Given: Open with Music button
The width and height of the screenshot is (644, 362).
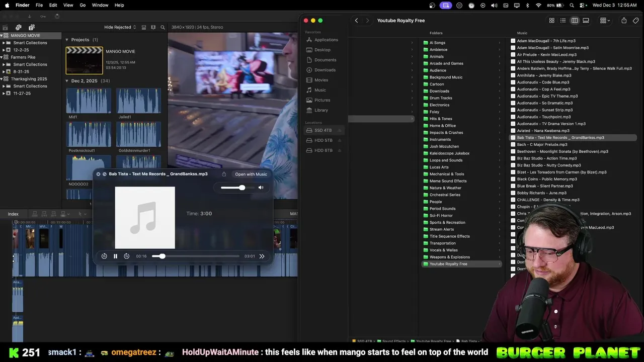Looking at the screenshot, I should coord(251,174).
